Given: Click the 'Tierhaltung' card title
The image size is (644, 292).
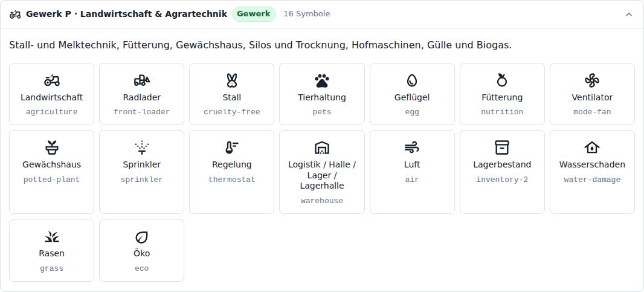Looking at the screenshot, I should click(x=322, y=97).
